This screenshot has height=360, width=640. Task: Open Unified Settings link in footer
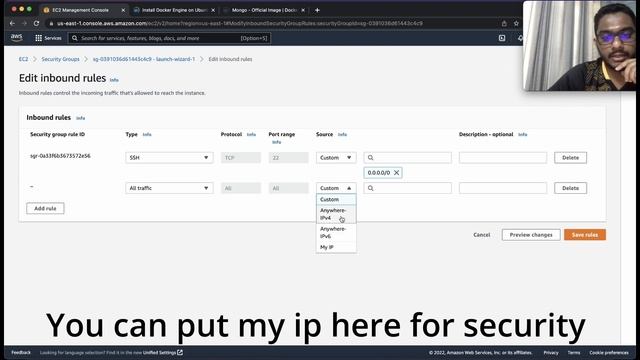pos(162,352)
